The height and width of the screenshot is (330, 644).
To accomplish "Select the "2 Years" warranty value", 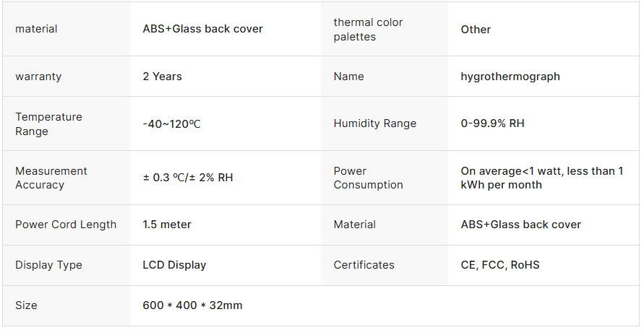I will [163, 77].
